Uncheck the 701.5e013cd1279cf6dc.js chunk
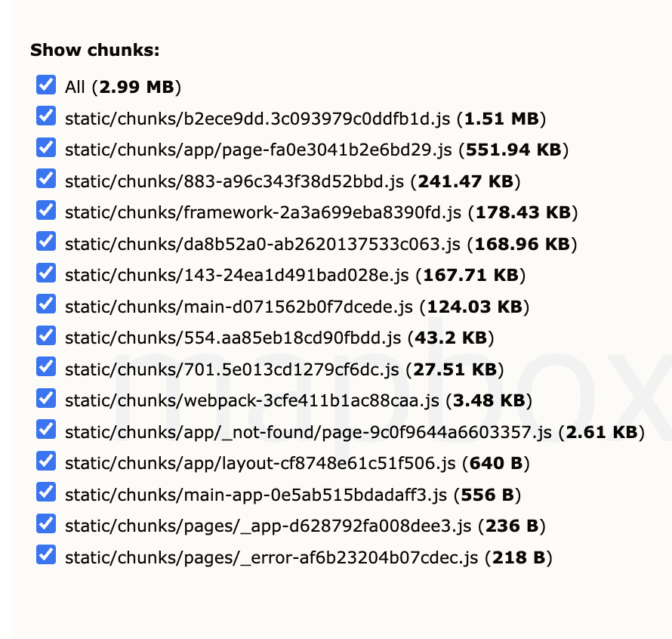 (46, 367)
